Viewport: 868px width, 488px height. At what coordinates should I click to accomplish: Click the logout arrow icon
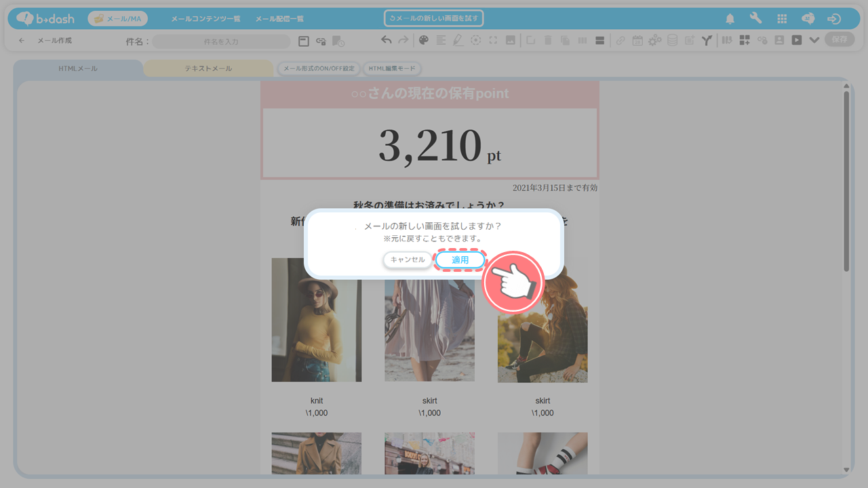point(834,18)
